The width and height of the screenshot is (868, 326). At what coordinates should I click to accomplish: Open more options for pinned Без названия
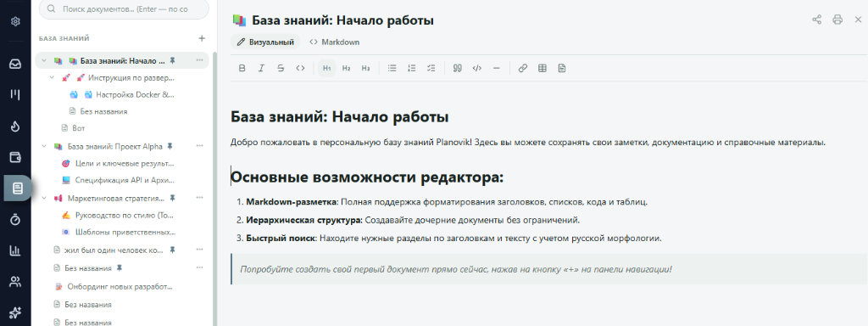click(199, 267)
